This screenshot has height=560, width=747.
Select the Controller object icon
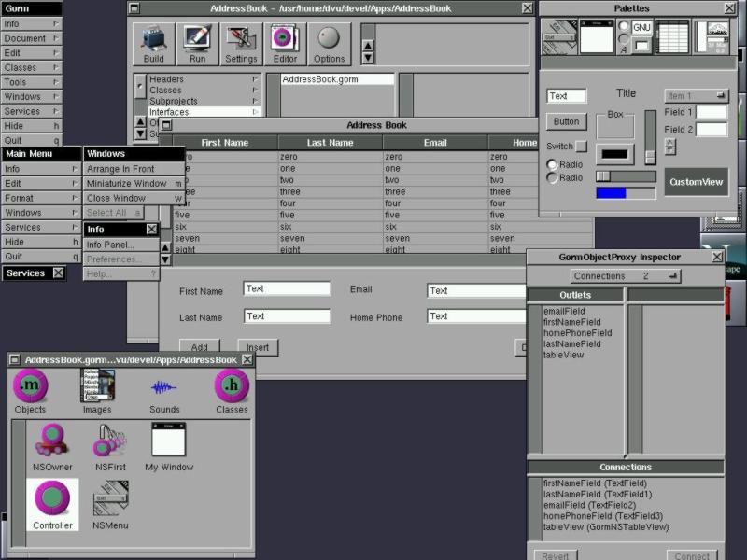52,504
